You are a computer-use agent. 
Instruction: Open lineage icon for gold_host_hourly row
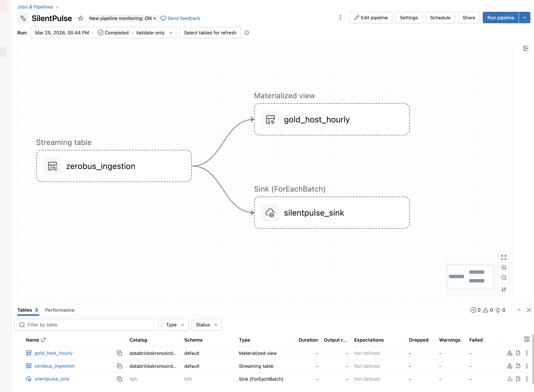[x=510, y=353]
